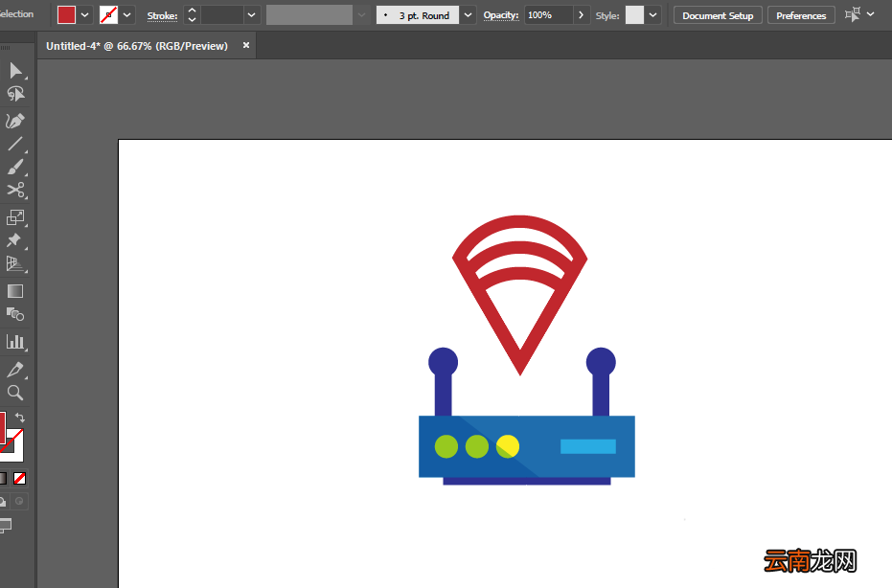Viewport: 892px width, 588px height.
Task: Select the Column Graph tool
Action: tap(15, 342)
